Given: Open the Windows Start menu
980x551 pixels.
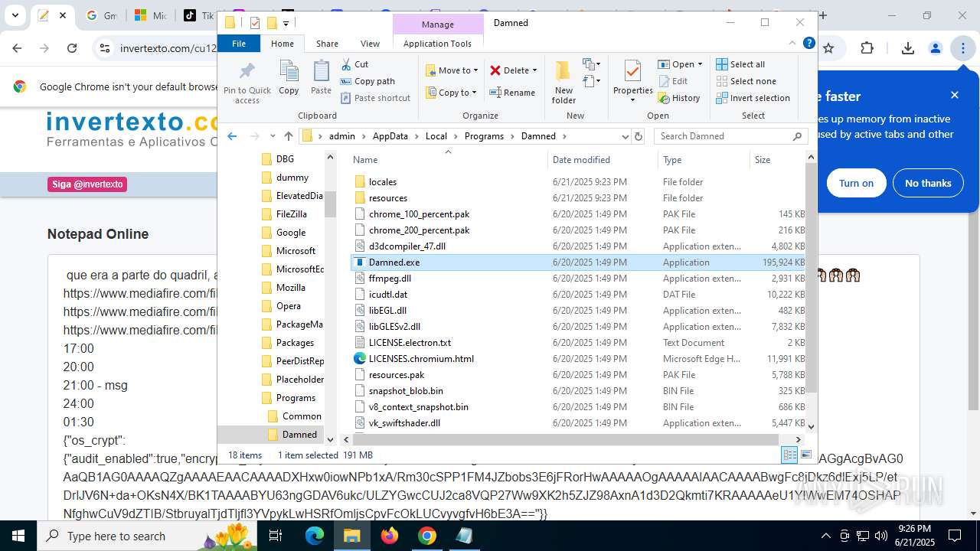Looking at the screenshot, I should coord(18,536).
